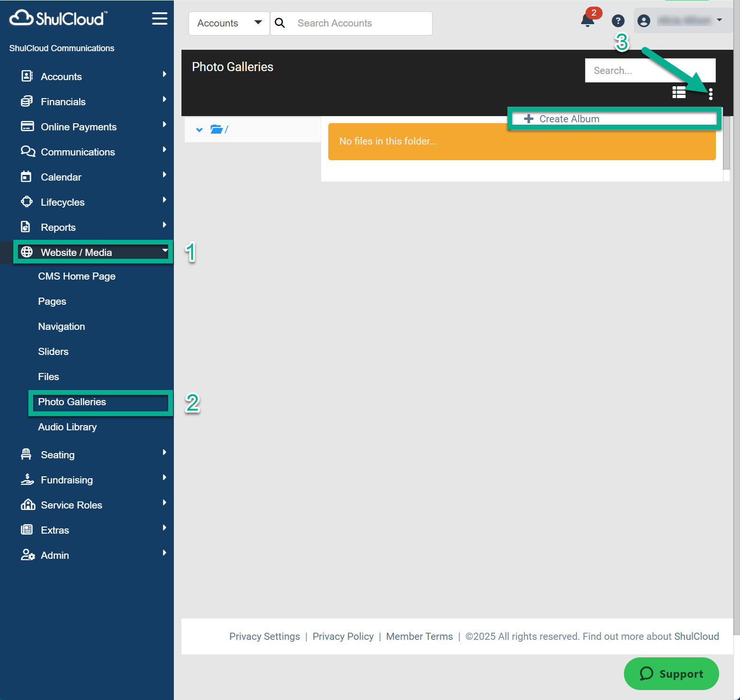Click the ShulCloud logo
The width and height of the screenshot is (740, 700).
[58, 18]
